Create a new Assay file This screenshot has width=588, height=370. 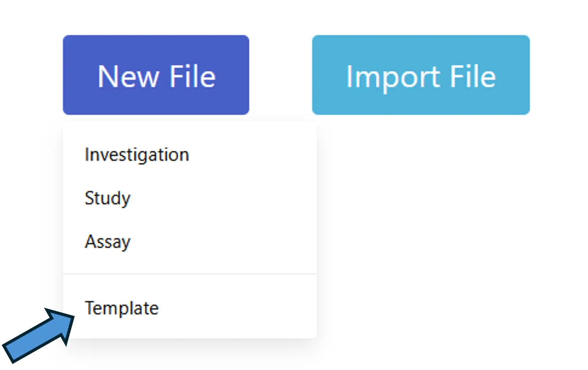(x=190, y=242)
